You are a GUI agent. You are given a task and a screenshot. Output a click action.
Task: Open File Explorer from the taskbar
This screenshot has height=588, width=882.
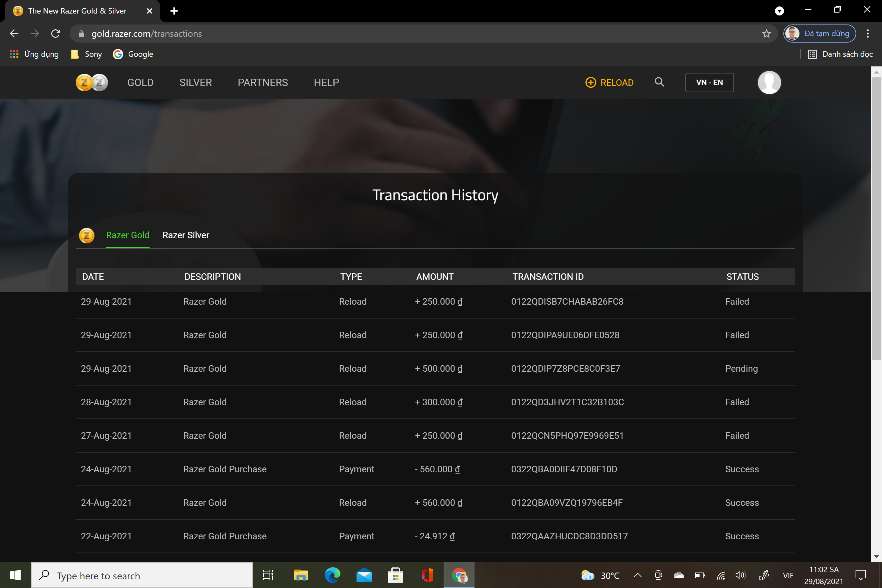click(301, 575)
